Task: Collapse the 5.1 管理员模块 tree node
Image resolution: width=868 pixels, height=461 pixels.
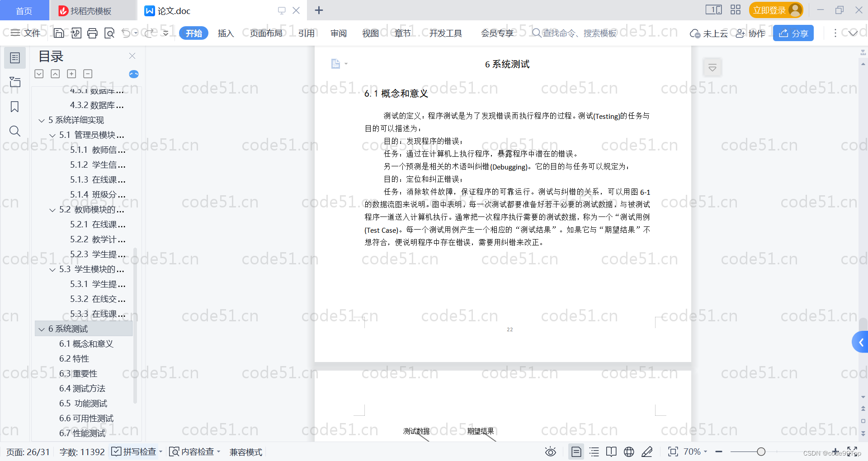Action: point(52,135)
